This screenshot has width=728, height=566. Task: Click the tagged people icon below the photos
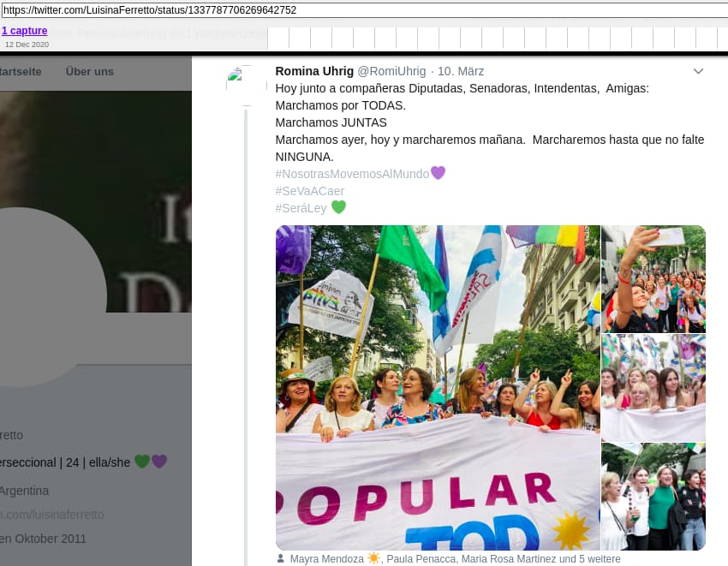click(x=280, y=558)
